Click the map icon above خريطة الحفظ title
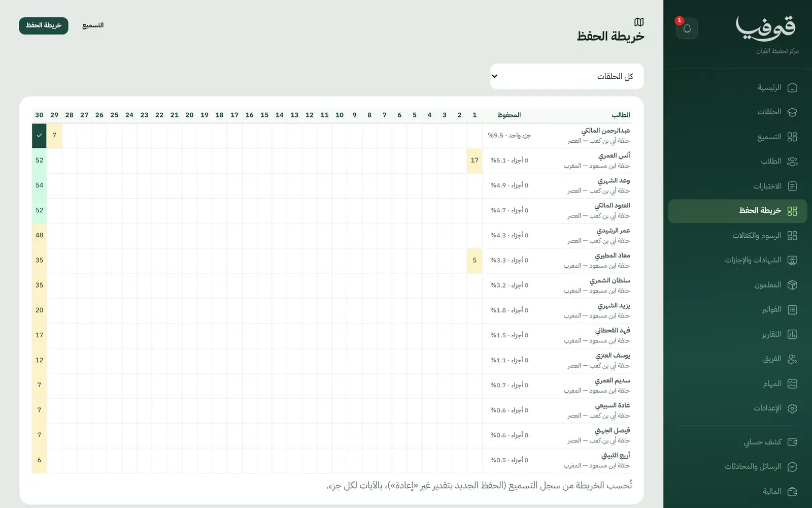This screenshot has height=508, width=812. pos(639,22)
